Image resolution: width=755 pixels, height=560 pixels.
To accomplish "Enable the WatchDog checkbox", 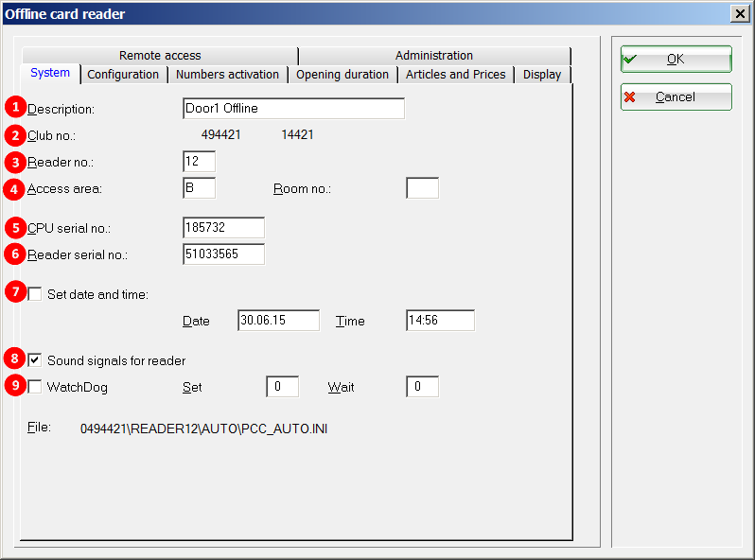I will (x=35, y=387).
